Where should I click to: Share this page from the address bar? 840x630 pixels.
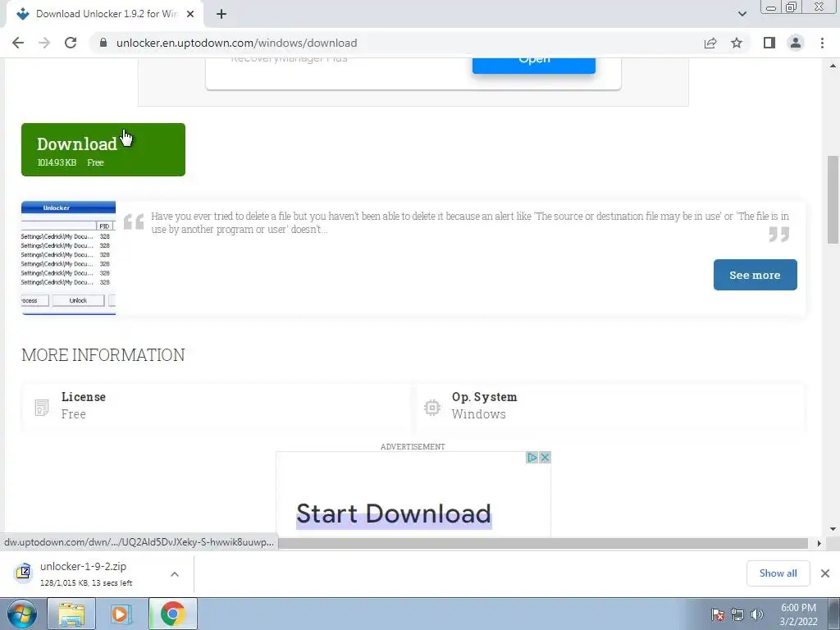coord(710,43)
